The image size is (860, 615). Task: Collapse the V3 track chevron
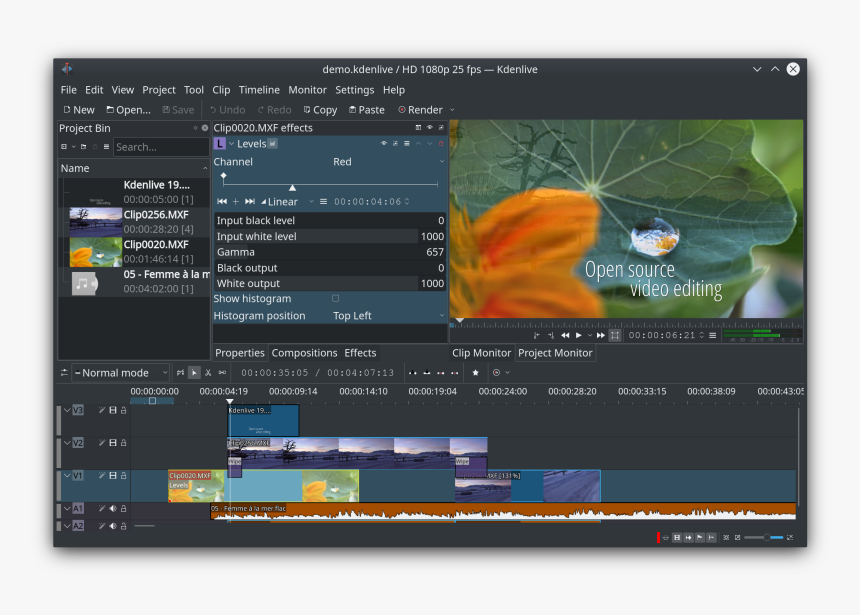(67, 410)
